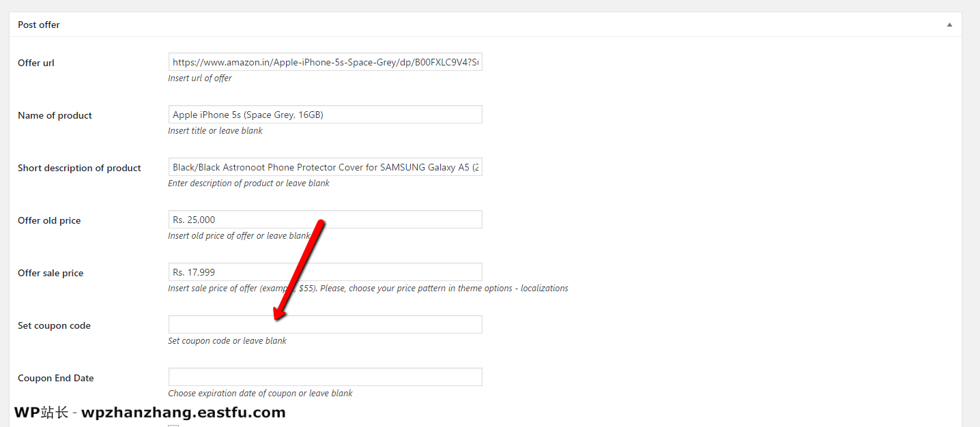This screenshot has width=980, height=427.
Task: Click 'Insert title or leave blank' hint
Action: coord(215,131)
